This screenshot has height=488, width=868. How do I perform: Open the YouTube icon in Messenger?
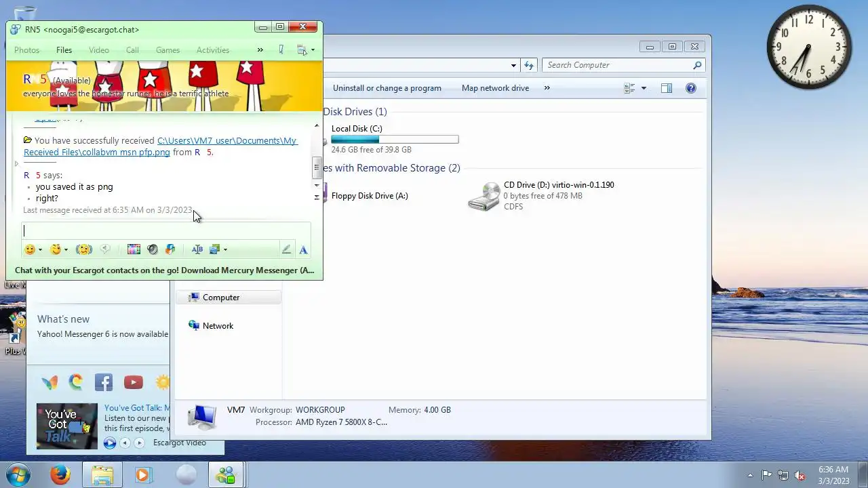click(x=134, y=382)
